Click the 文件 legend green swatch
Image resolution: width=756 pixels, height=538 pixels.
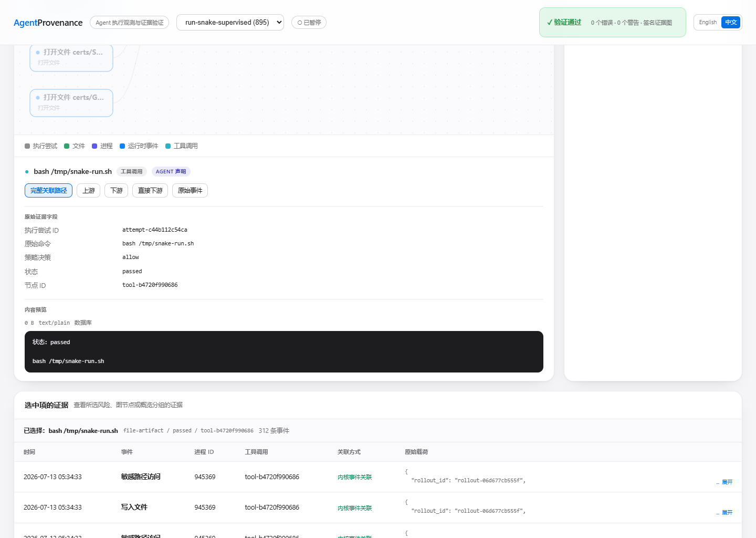pos(67,146)
